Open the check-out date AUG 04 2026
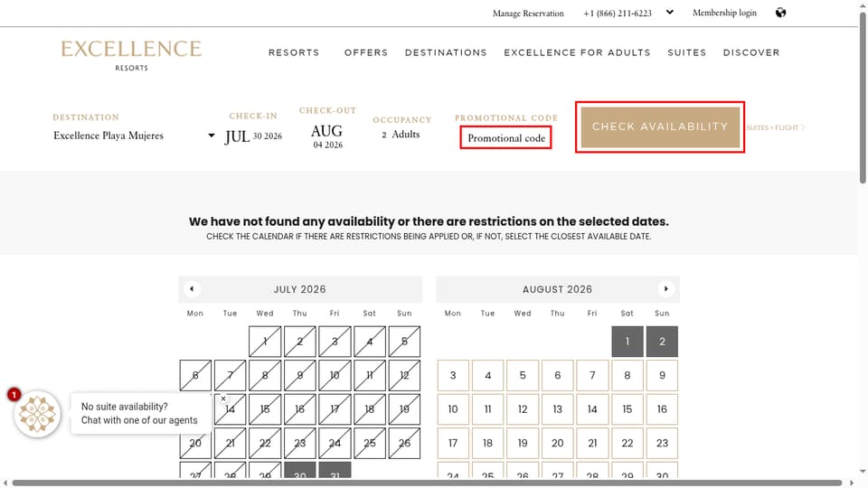The width and height of the screenshot is (868, 488). pos(327,136)
